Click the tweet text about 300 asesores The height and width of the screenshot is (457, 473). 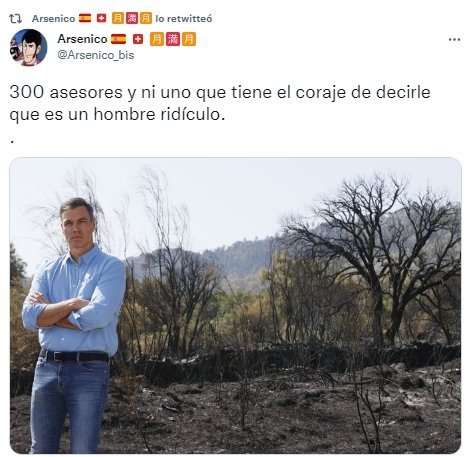pyautogui.click(x=220, y=103)
